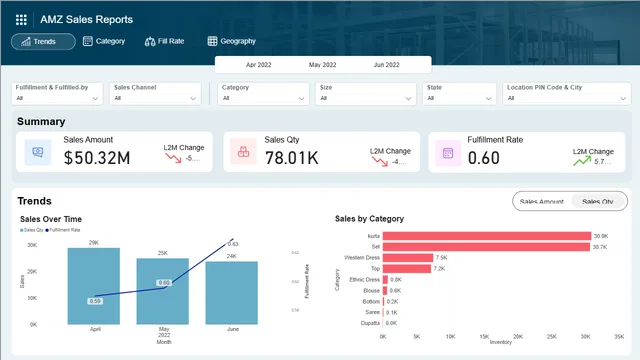Viewport: 640px width, 360px height.
Task: Switch to the Category tab
Action: 104,41
